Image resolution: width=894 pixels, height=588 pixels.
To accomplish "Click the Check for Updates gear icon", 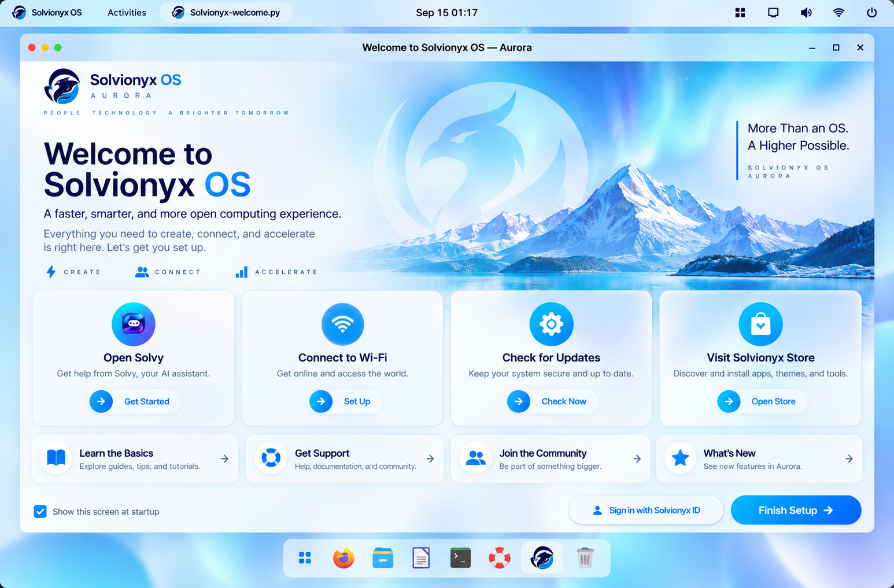I will click(x=552, y=324).
